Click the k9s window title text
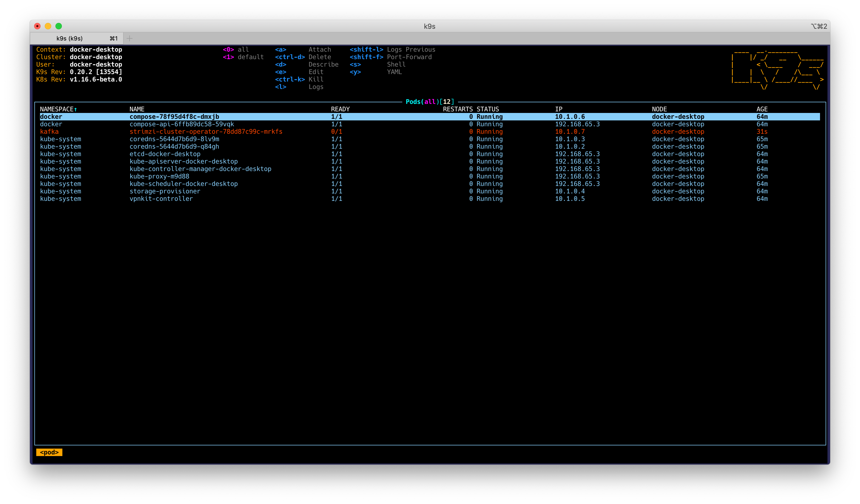Viewport: 860px width, 504px height. (x=429, y=26)
